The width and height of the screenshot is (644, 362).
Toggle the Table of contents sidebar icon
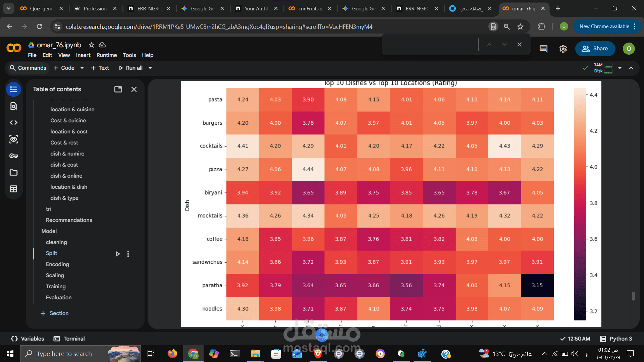tap(13, 89)
